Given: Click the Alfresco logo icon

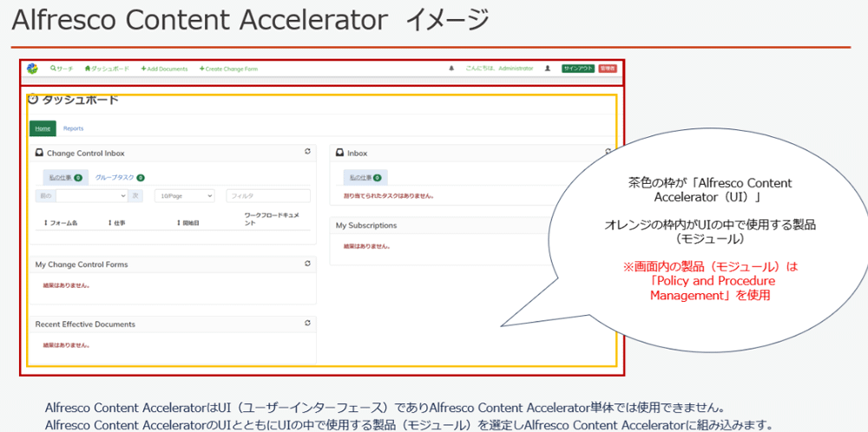Looking at the screenshot, I should click(x=32, y=69).
